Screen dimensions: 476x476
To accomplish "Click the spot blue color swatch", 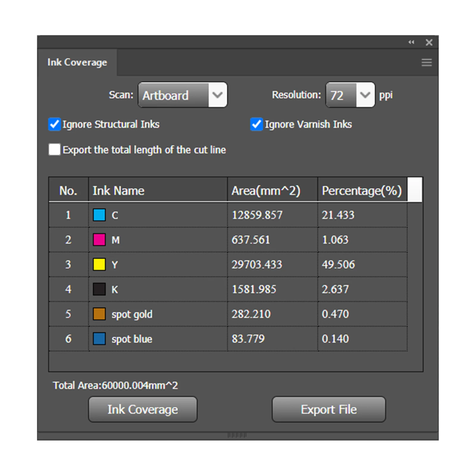I will point(99,339).
